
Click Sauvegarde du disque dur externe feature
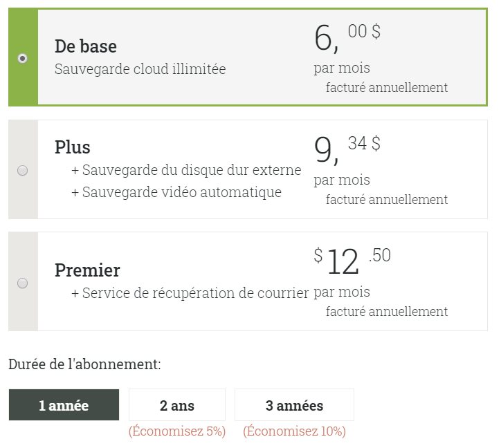coord(186,170)
